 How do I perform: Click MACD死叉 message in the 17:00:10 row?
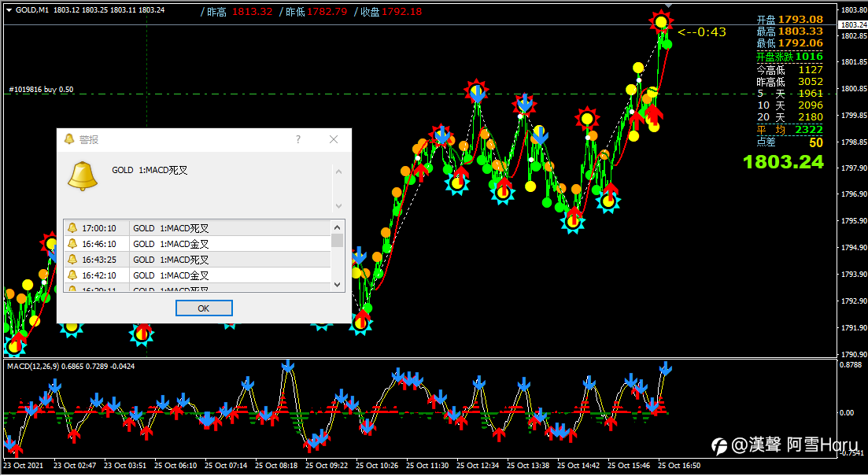point(171,228)
